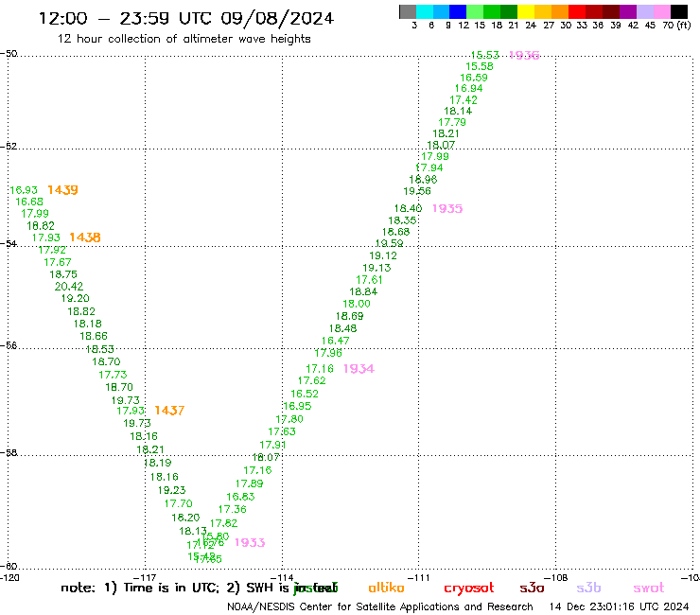Click the 17.82 wave height value

click(x=223, y=523)
